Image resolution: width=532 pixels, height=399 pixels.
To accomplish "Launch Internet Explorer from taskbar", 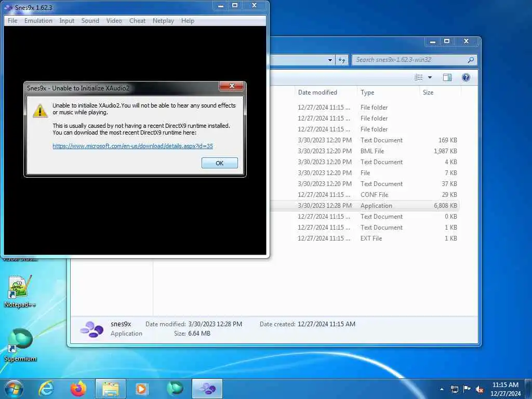I will (x=46, y=389).
